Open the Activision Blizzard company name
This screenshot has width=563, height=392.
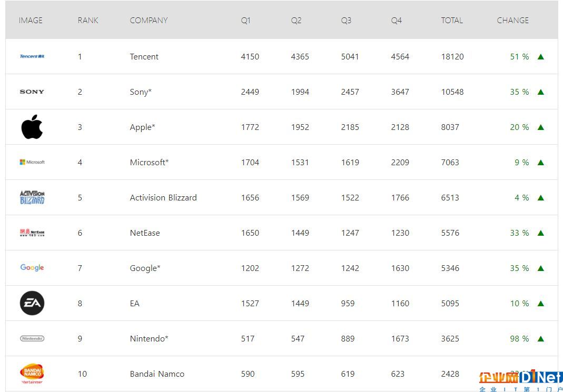163,198
